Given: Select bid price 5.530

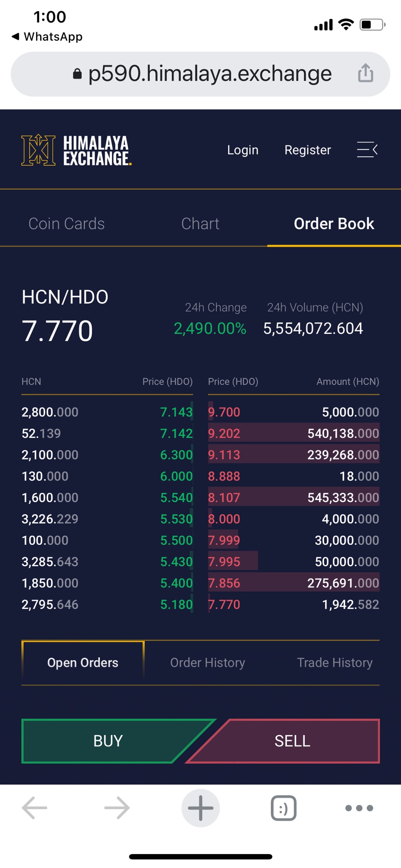Looking at the screenshot, I should point(176,519).
